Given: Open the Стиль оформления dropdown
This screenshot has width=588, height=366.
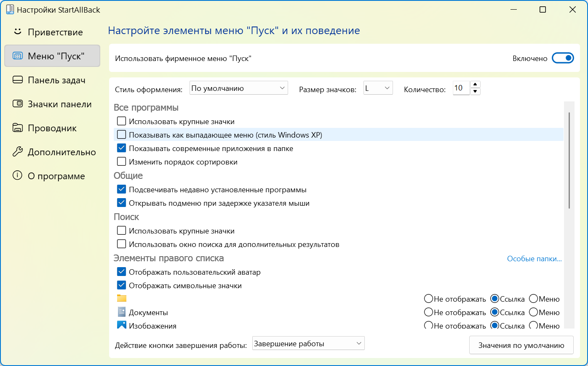Looking at the screenshot, I should click(x=238, y=88).
